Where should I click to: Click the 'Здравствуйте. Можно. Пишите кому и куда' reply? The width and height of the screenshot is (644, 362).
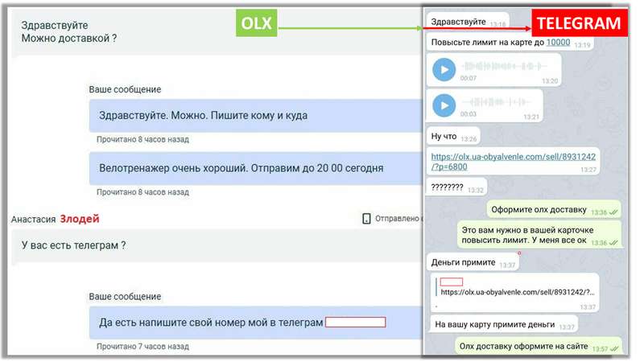tap(203, 115)
